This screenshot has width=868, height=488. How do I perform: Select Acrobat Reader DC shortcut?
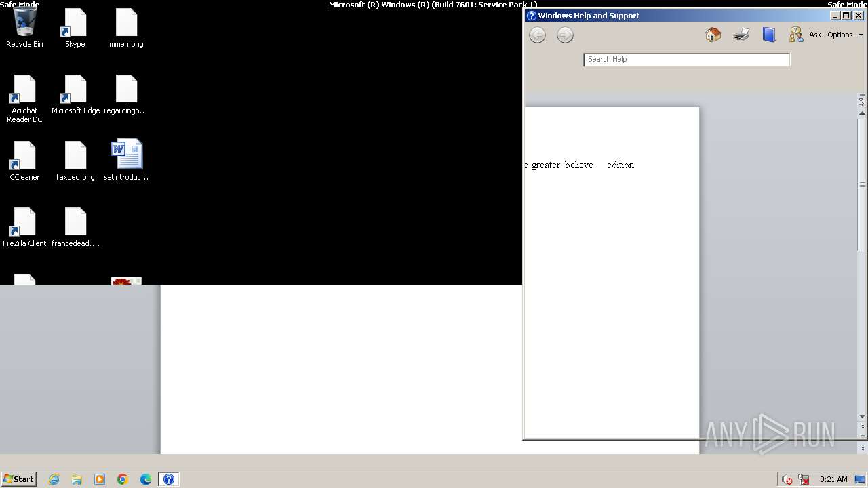pos(24,99)
